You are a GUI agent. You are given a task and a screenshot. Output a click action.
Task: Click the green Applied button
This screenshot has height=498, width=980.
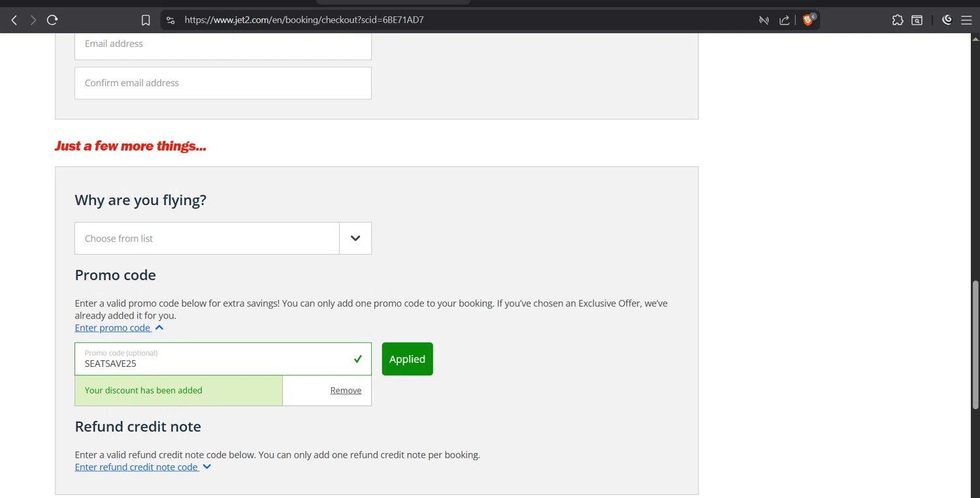[x=407, y=359]
